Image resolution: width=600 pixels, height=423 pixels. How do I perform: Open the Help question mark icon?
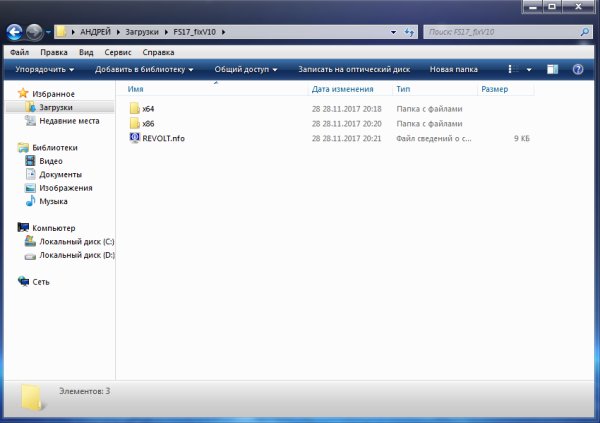tap(577, 70)
